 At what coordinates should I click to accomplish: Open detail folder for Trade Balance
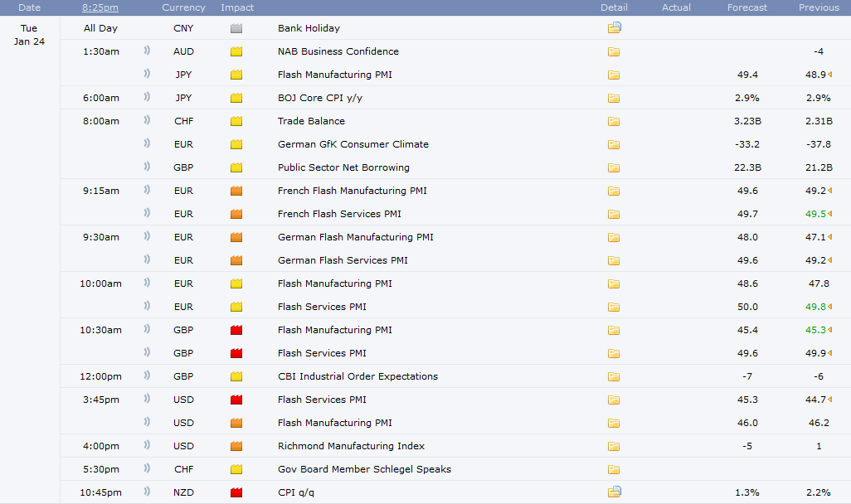click(614, 122)
